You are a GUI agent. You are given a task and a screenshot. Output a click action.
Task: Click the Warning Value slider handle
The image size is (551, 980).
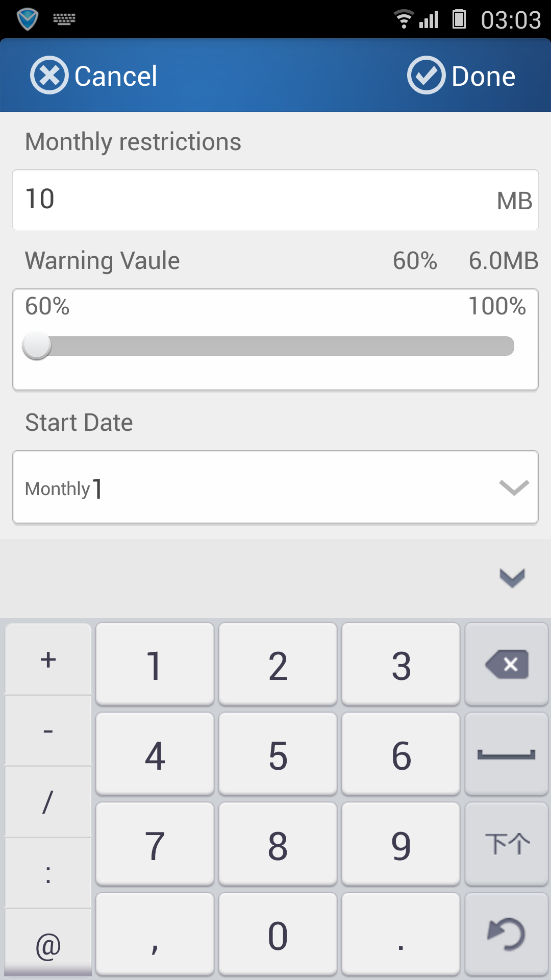pos(37,346)
